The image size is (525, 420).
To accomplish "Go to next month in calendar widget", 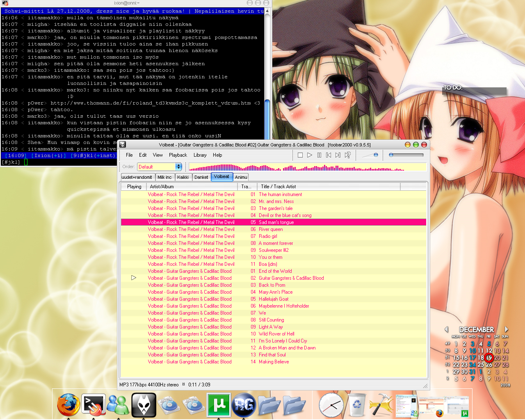I will tap(507, 329).
